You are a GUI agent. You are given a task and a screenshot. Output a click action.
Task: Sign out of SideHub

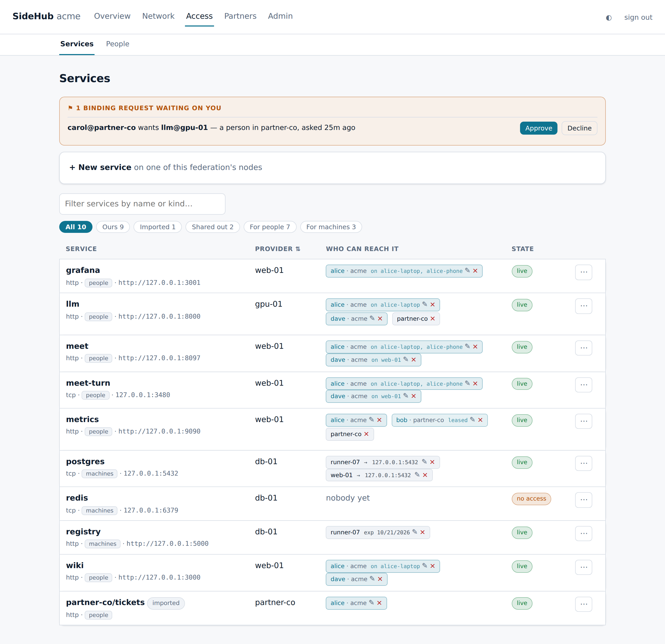[638, 18]
